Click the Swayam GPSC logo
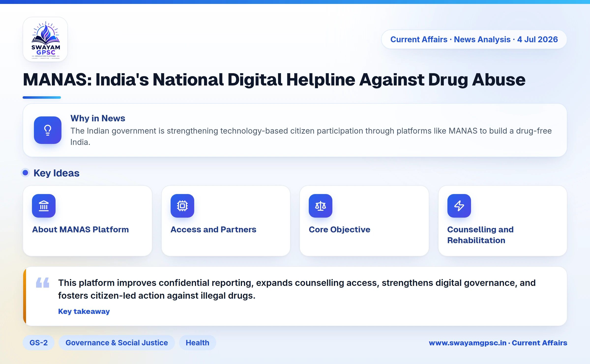The image size is (590, 364). pos(45,39)
